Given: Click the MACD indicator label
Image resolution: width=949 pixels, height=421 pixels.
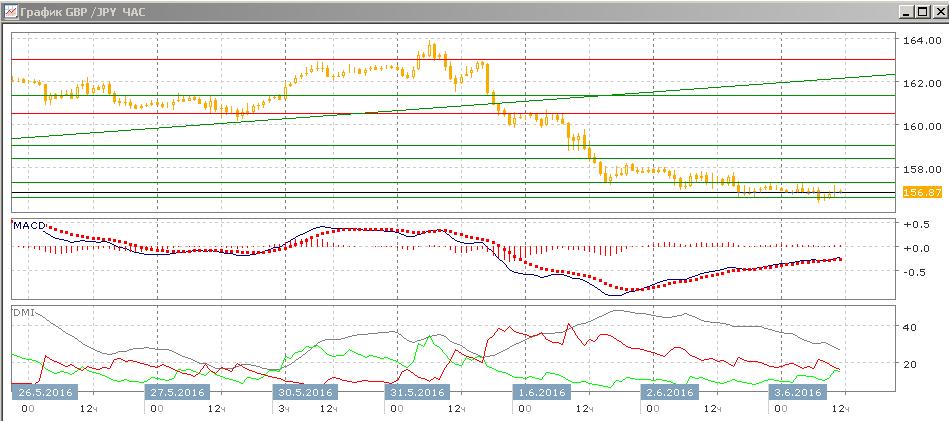Looking at the screenshot, I should point(29,226).
